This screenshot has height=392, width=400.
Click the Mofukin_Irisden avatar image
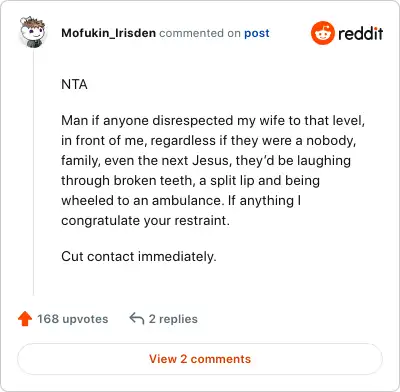[33, 32]
